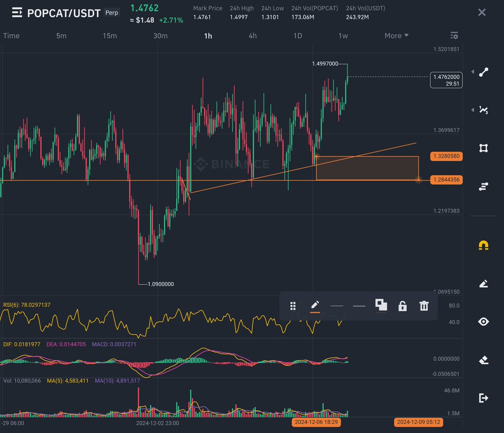Screen dimensions: 504x433
Task: Click the 24h Low value 1.3101
Action: (x=270, y=17)
